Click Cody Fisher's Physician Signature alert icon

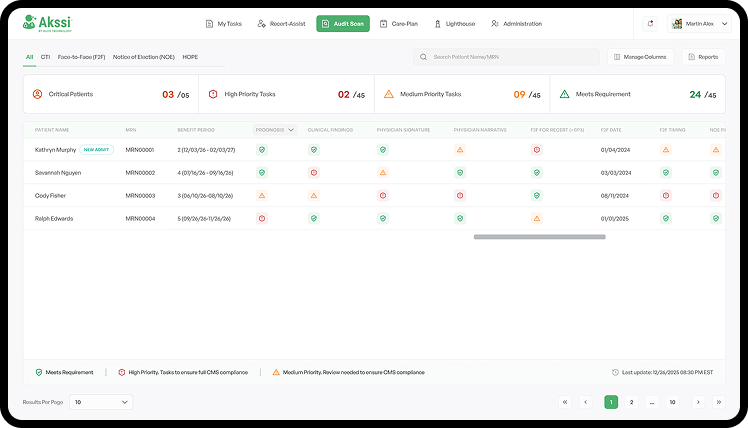point(383,196)
